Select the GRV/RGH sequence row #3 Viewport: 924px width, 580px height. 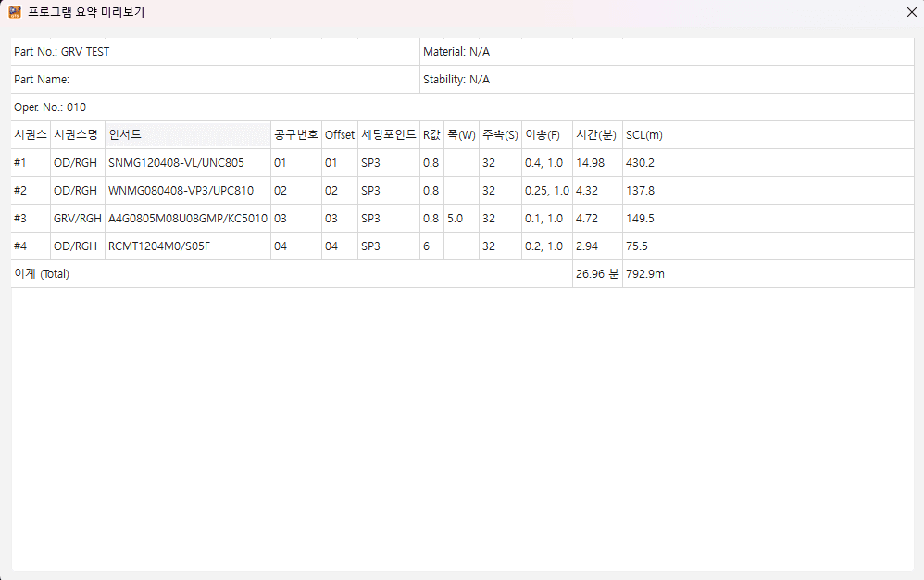[x=76, y=218]
